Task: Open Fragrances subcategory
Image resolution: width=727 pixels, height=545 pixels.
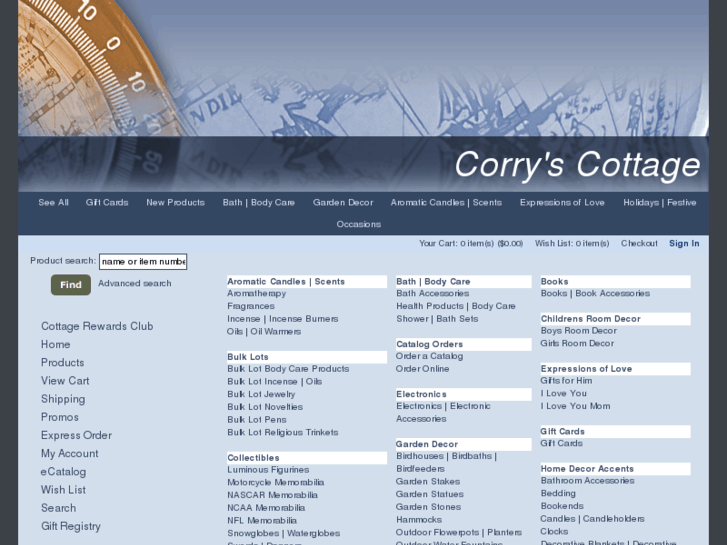Action: pyautogui.click(x=251, y=306)
